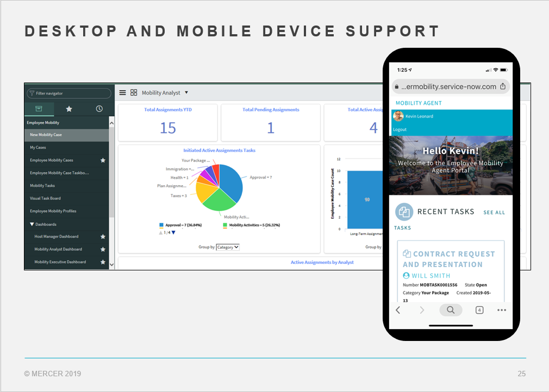
Task: Tap the share icon in the mobile address bar
Action: point(503,86)
